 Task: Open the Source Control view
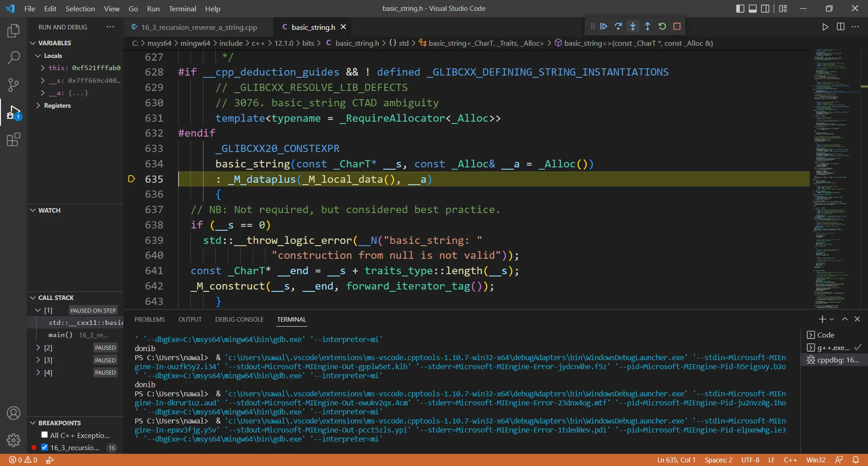point(14,85)
